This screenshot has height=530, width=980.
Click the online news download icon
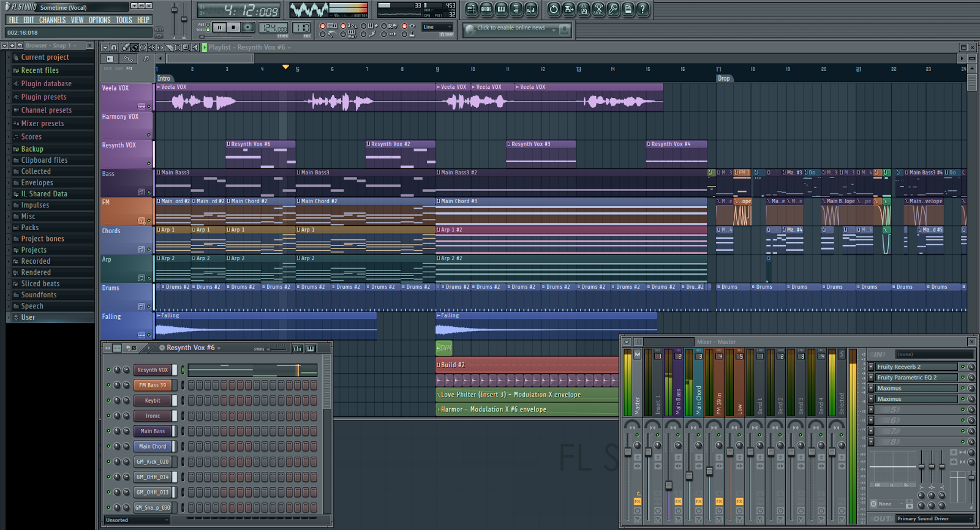tap(565, 29)
